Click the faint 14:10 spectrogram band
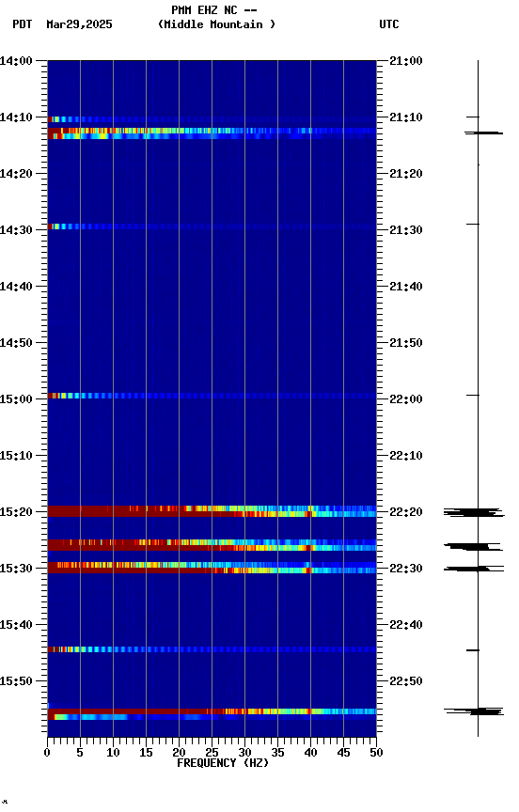 [x=212, y=119]
